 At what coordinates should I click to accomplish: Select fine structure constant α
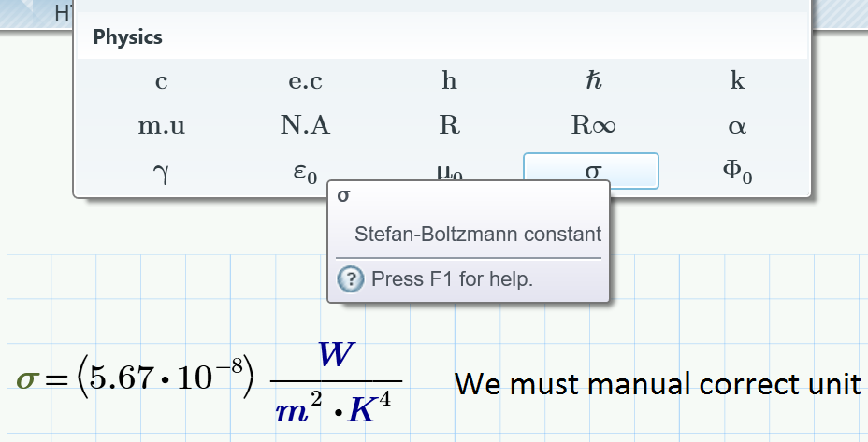(x=737, y=125)
